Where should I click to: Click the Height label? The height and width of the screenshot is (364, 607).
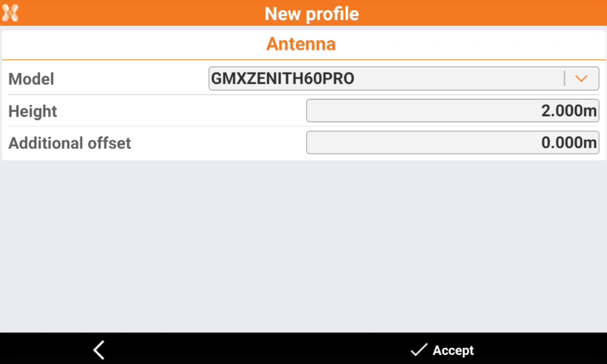(32, 111)
